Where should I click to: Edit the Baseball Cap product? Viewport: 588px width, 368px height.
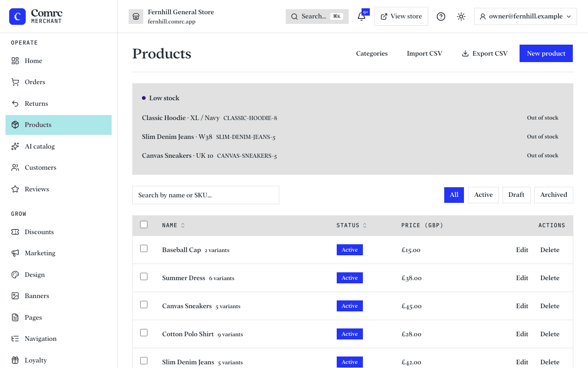pos(522,250)
